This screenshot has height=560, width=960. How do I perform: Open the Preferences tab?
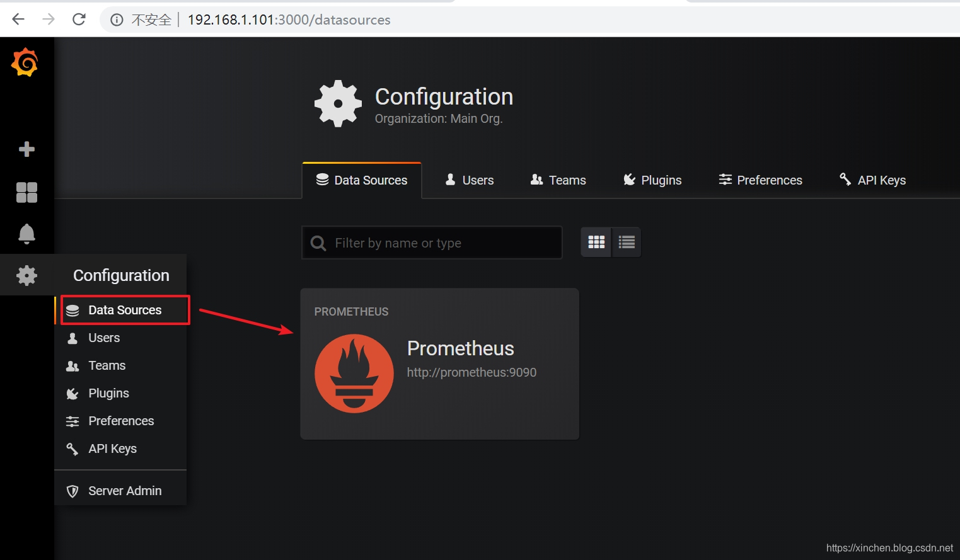(x=761, y=180)
